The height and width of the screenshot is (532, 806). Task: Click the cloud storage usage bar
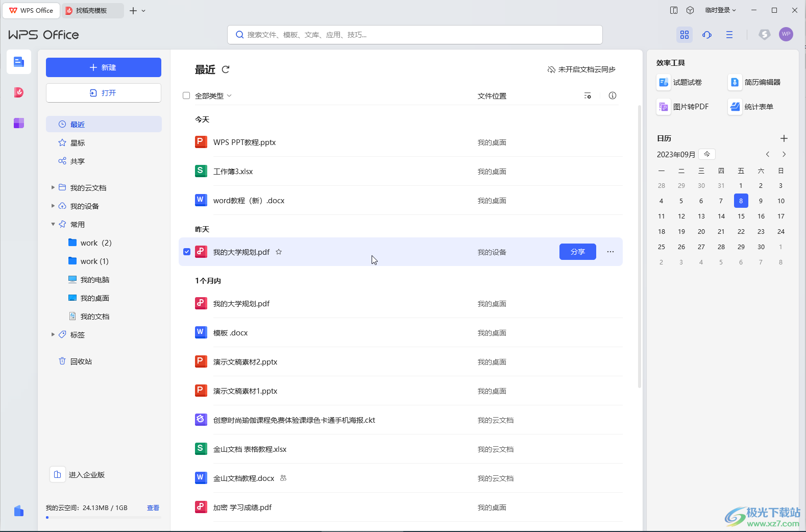pos(104,517)
